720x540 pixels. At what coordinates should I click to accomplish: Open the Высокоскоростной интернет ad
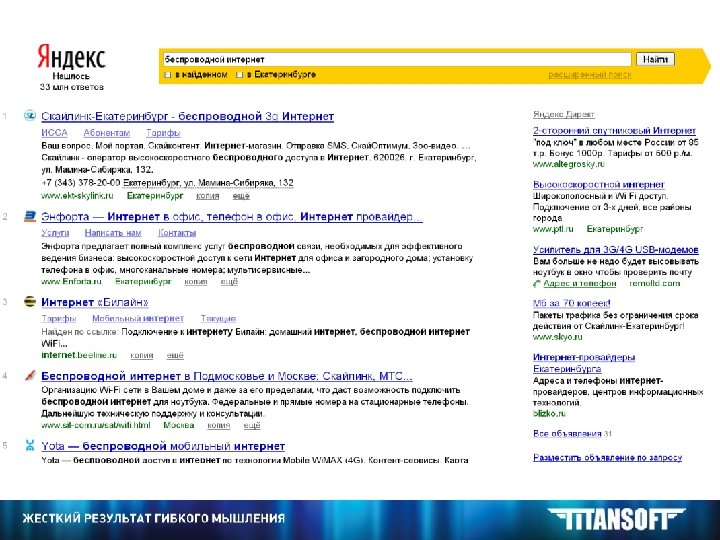tap(599, 185)
